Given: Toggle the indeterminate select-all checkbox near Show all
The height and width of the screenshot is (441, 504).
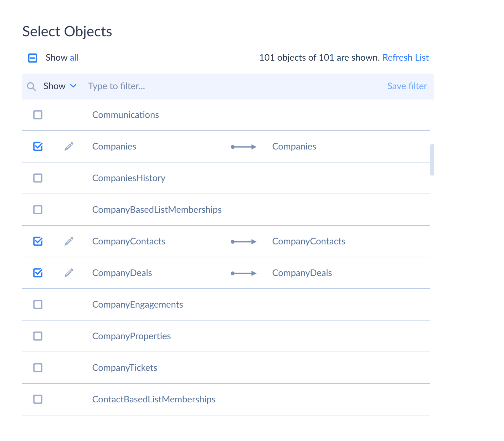Looking at the screenshot, I should 32,58.
